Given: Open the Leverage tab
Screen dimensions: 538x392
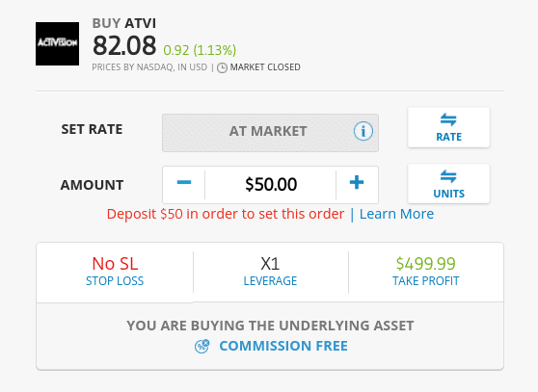Looking at the screenshot, I should (x=270, y=273).
